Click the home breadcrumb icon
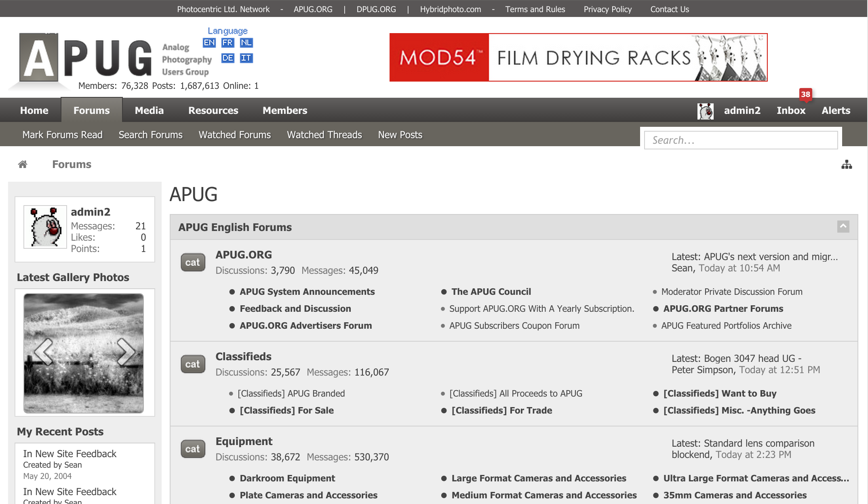The image size is (868, 504). click(x=23, y=164)
